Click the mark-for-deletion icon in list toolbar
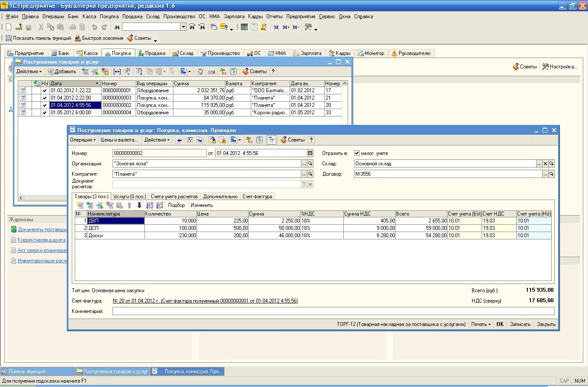The width and height of the screenshot is (588, 387). 105,71
